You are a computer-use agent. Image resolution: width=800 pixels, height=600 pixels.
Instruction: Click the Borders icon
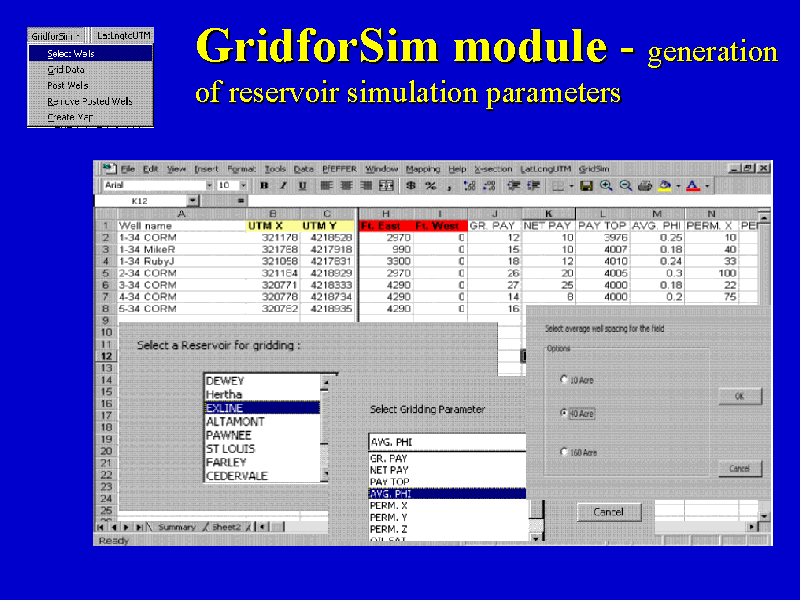[x=558, y=186]
